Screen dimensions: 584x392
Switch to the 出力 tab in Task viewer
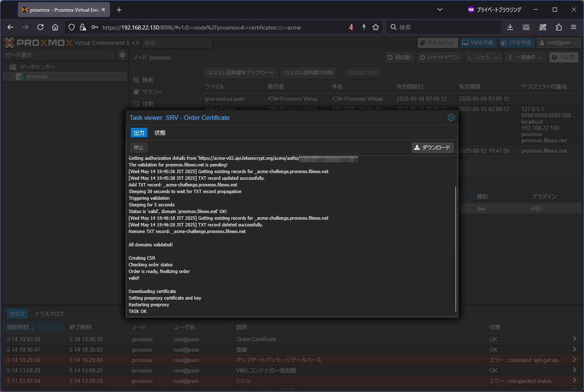(x=139, y=133)
